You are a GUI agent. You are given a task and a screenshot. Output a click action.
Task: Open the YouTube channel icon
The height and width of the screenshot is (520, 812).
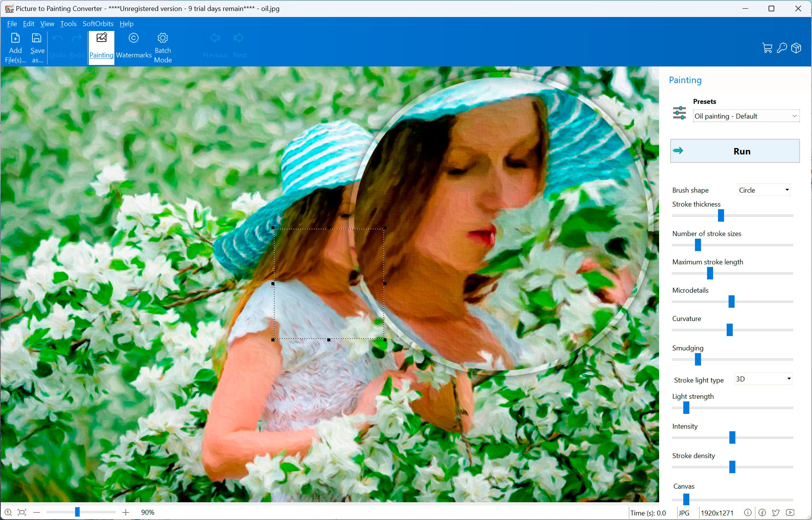click(790, 512)
